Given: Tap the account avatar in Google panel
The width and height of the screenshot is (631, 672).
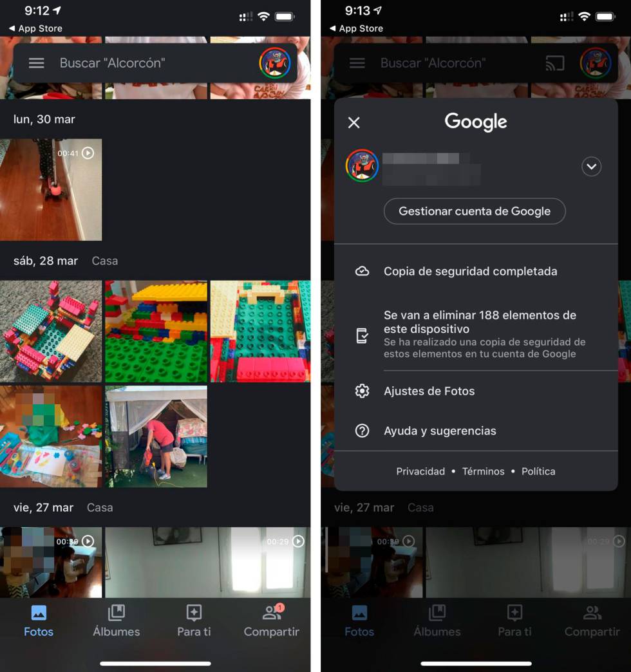Looking at the screenshot, I should pos(363,166).
